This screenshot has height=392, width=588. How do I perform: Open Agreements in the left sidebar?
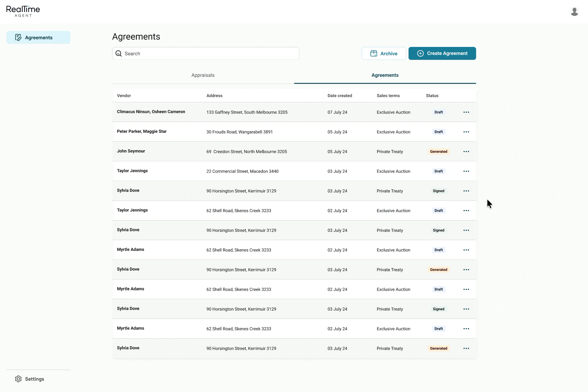(x=38, y=38)
